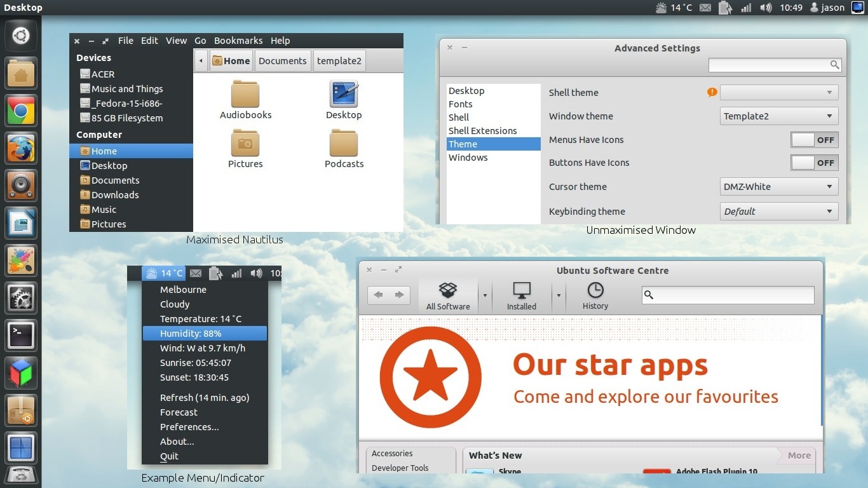Click the Nautilus path bar left arrow

[201, 61]
